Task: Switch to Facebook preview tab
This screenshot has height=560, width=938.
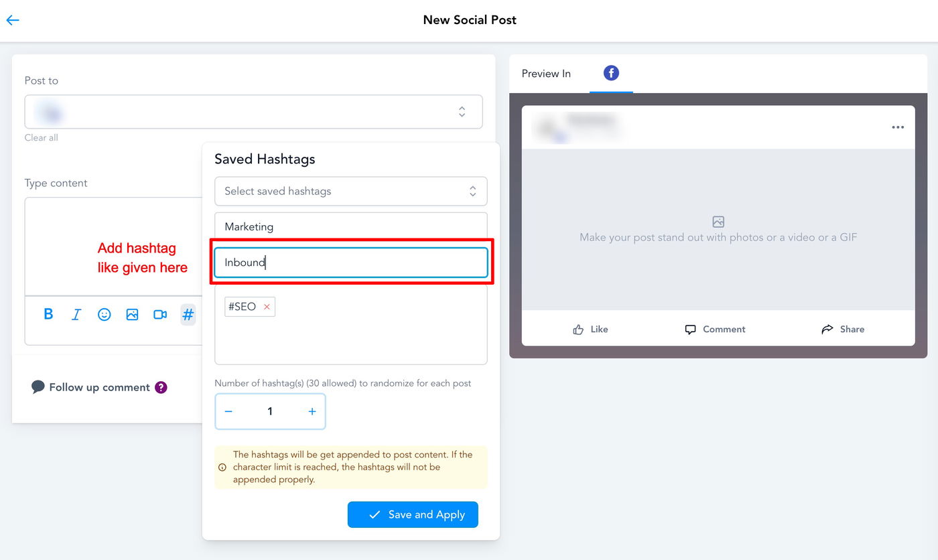Action: pos(611,73)
